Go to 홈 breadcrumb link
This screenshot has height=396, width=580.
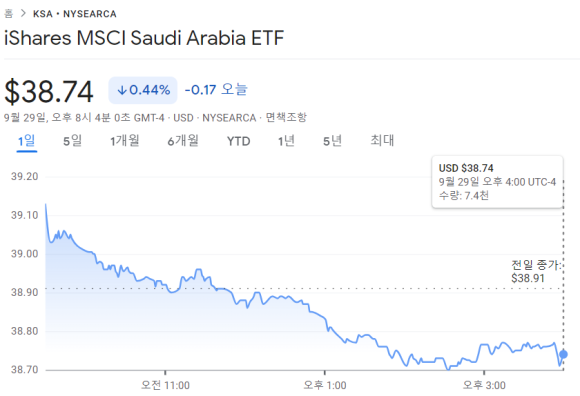pyautogui.click(x=8, y=14)
